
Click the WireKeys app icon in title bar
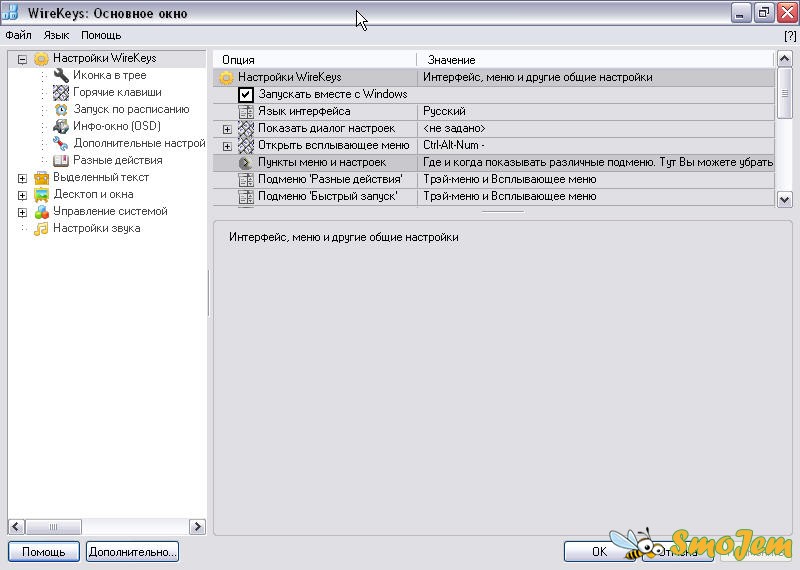[10, 12]
